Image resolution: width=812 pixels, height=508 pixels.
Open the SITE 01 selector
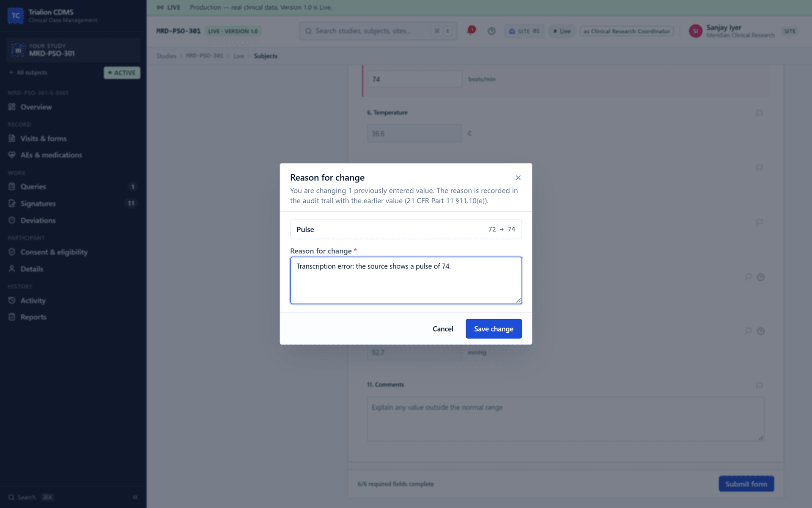click(x=524, y=31)
